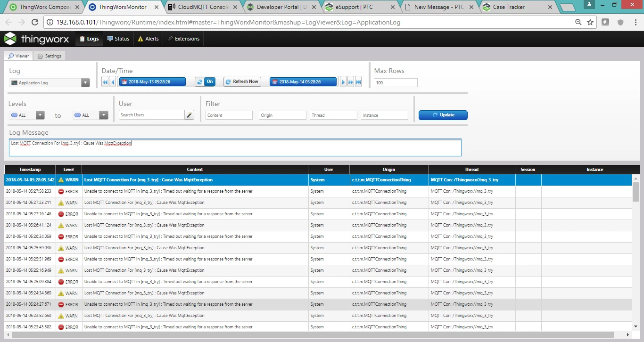
Task: Click the WARN icon in the 05:26:41.124 row
Action: 61,225
